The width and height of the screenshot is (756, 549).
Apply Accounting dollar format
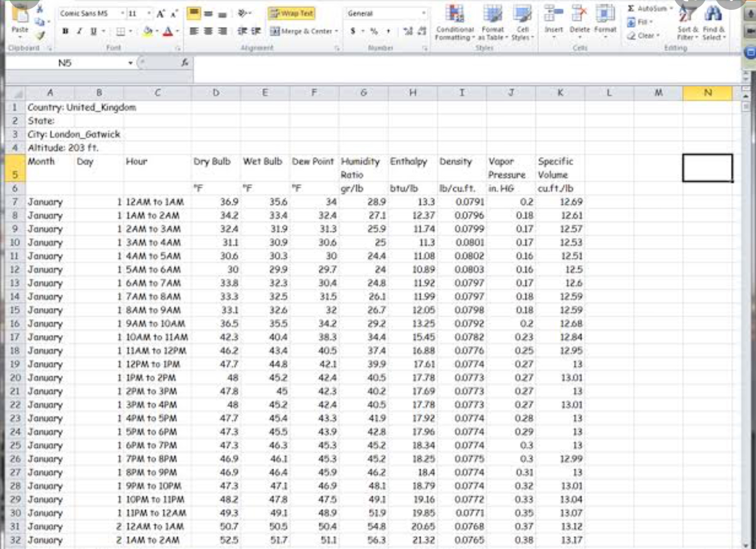(x=353, y=31)
